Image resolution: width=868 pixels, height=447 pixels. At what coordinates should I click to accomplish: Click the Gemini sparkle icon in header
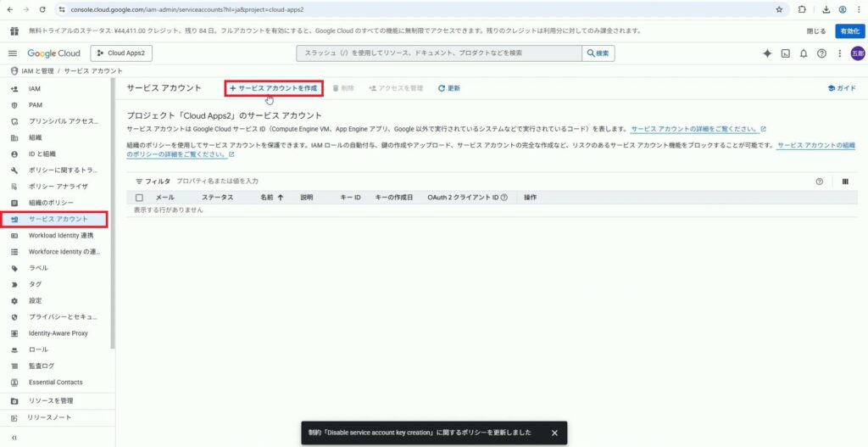click(767, 53)
